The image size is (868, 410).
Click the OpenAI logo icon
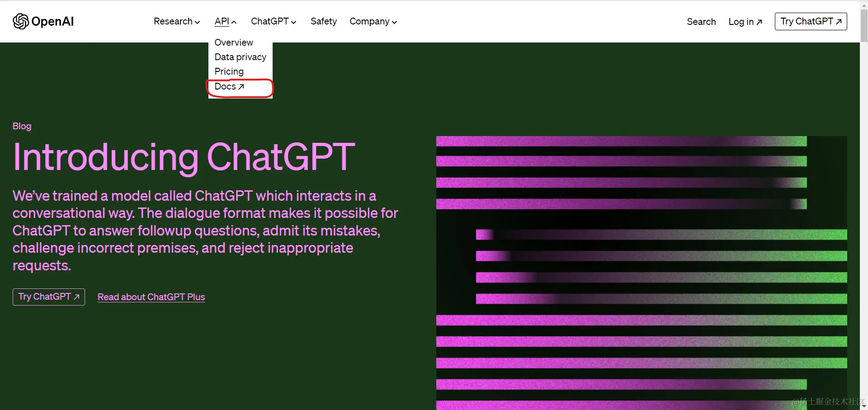[21, 21]
